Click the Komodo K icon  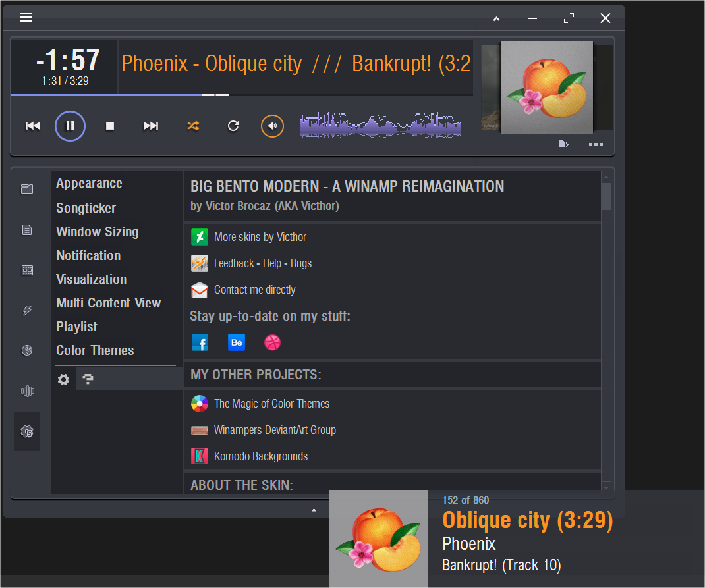pyautogui.click(x=200, y=456)
